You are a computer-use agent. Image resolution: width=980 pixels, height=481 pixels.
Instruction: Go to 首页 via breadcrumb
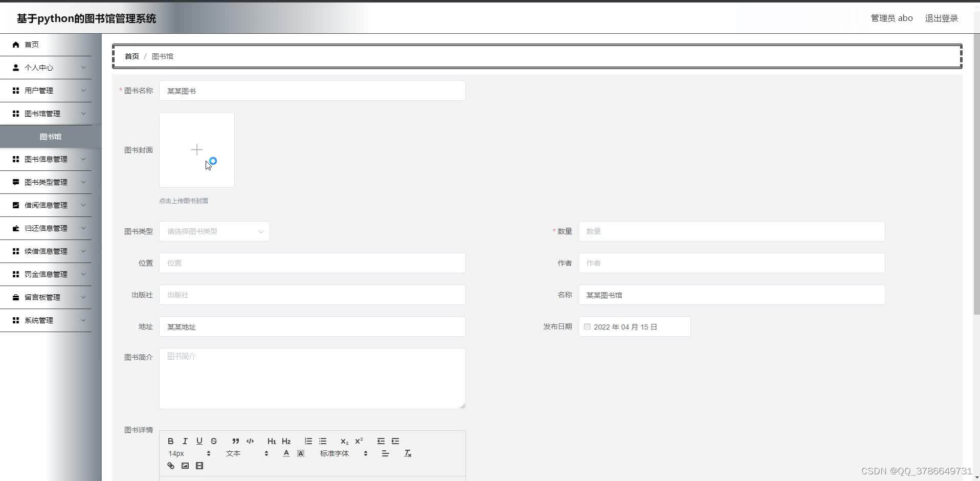coord(132,56)
